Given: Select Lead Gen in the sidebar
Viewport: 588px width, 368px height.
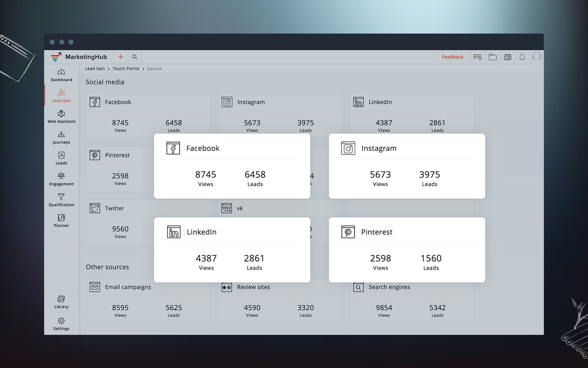Looking at the screenshot, I should tap(61, 96).
